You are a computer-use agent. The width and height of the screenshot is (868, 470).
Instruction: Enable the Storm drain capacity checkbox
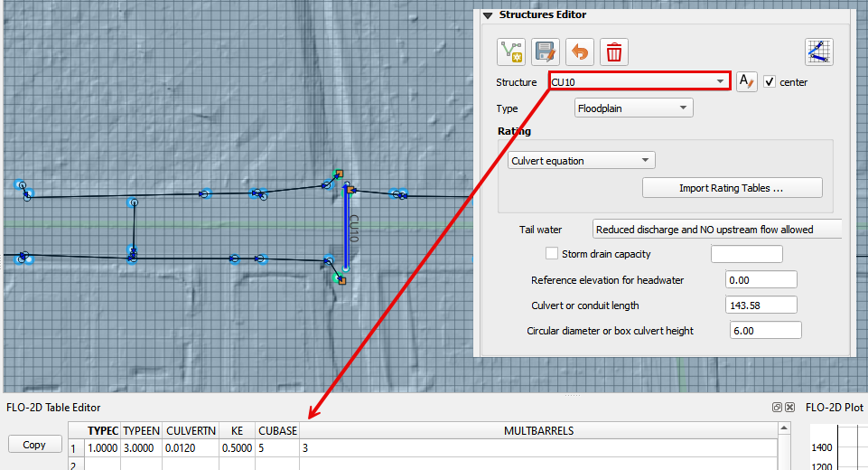click(x=553, y=254)
